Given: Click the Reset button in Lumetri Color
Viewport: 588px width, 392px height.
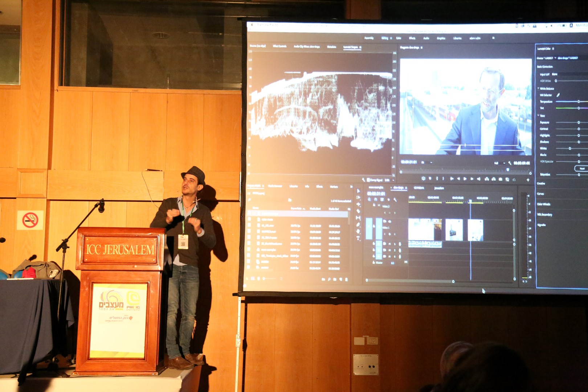Looking at the screenshot, I should (581, 168).
